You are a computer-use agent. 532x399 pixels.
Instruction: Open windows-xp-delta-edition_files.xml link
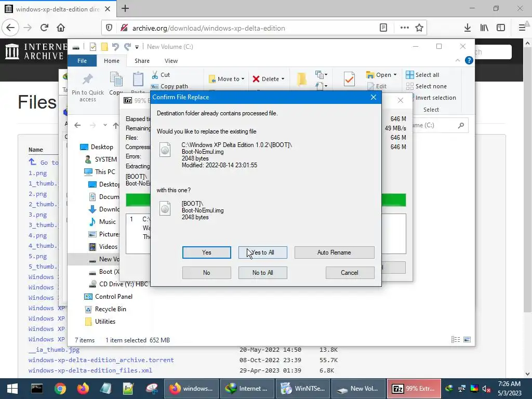pyautogui.click(x=90, y=370)
